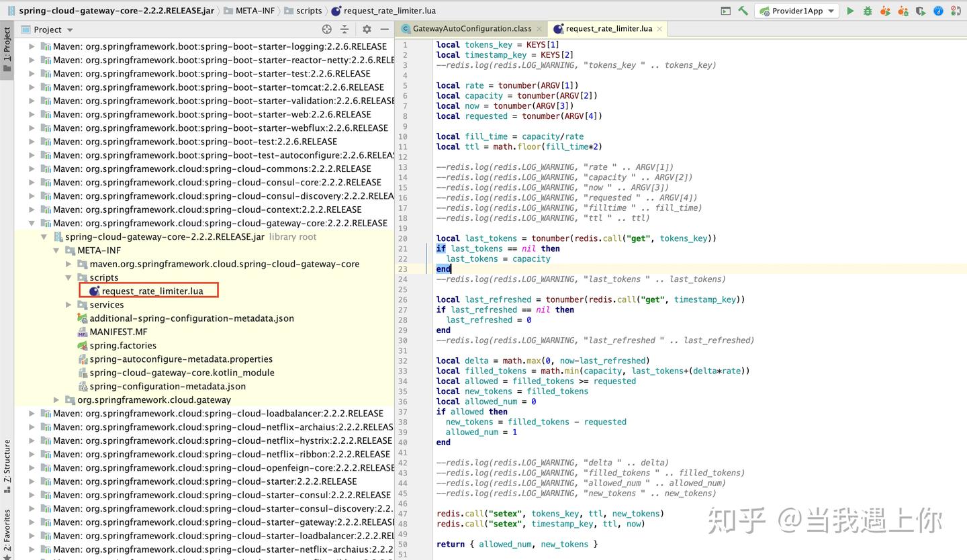967x560 pixels.
Task: Select spring-cloud-openfeign-core:2.2.2.RELEASE library
Action: point(224,468)
